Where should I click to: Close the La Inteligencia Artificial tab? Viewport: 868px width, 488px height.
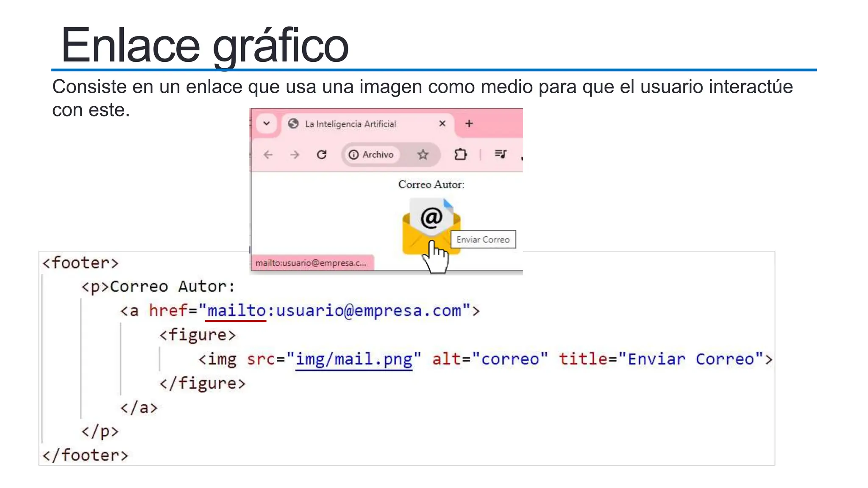(x=442, y=123)
